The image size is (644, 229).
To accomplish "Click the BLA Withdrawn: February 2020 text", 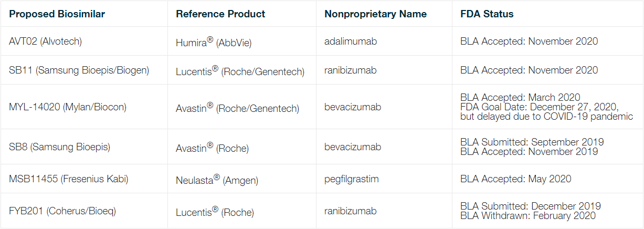I will (x=528, y=215).
